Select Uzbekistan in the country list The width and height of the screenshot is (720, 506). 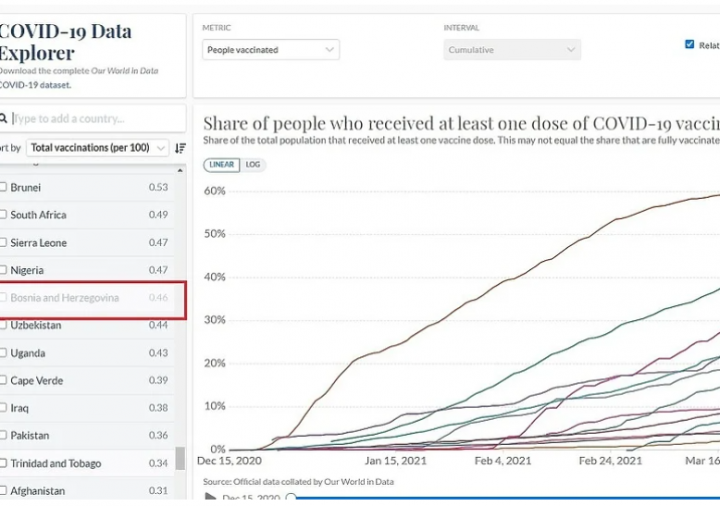pos(87,325)
